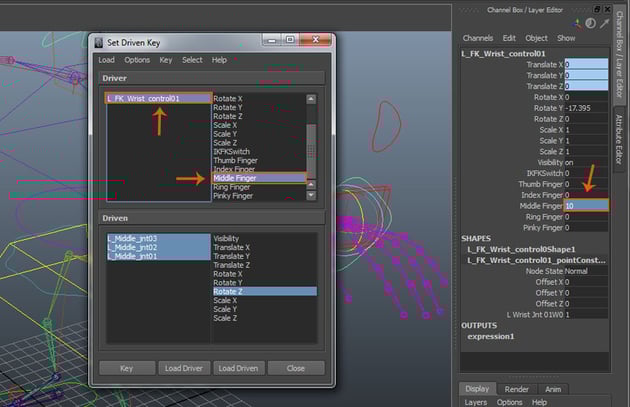Open the Load menu in Set Driven Key
Image resolution: width=630 pixels, height=407 pixels.
coord(106,60)
